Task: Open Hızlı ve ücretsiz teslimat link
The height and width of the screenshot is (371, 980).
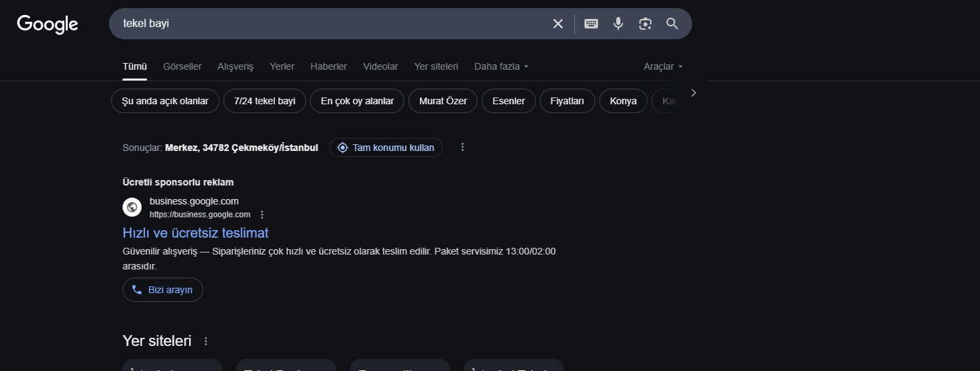Action: pyautogui.click(x=196, y=233)
